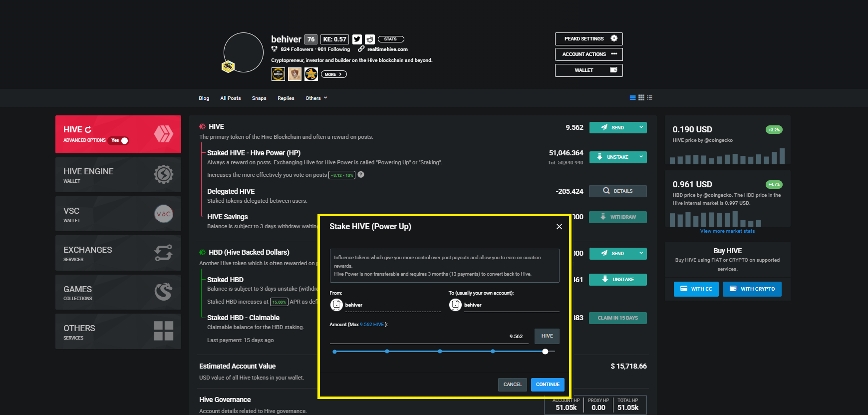
Task: Click the Wallet button in the profile header
Action: [x=589, y=70]
